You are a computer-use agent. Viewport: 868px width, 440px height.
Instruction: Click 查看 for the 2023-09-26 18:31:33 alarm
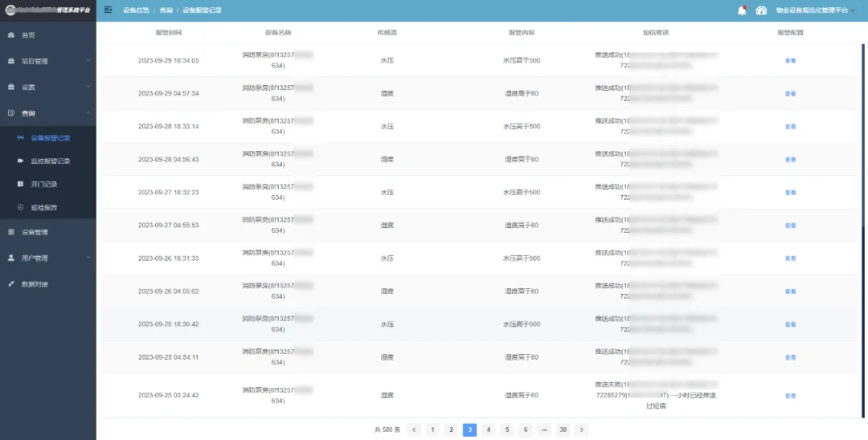click(x=790, y=259)
